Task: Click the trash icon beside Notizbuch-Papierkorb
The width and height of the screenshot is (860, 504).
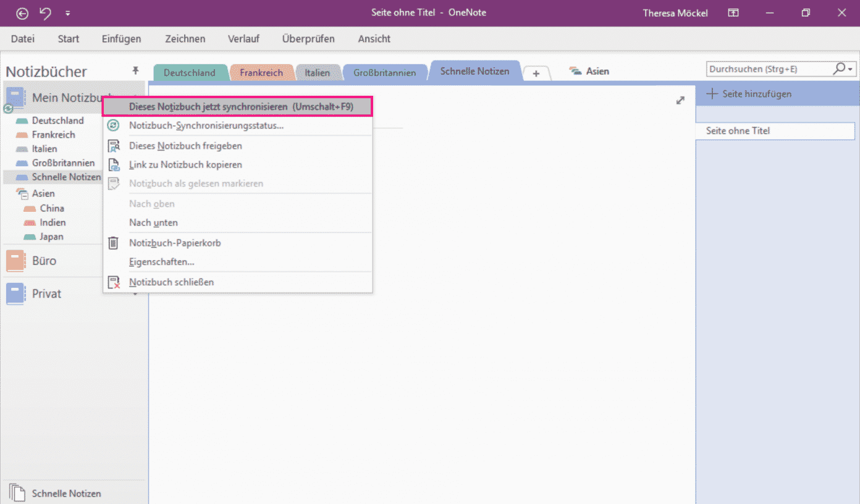Action: (113, 243)
